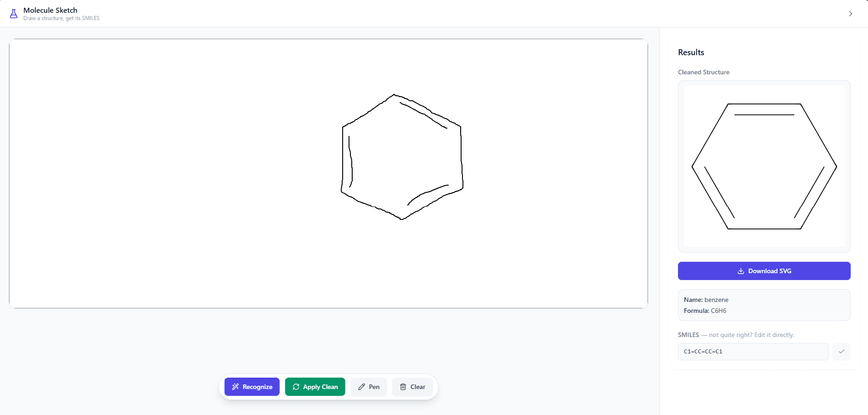
Task: Click the Recognize button
Action: tap(252, 387)
